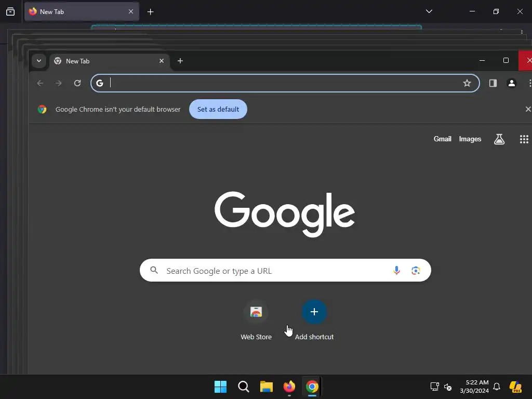The height and width of the screenshot is (399, 532).
Task: Open Copilot preview tray icon
Action: pos(516,387)
